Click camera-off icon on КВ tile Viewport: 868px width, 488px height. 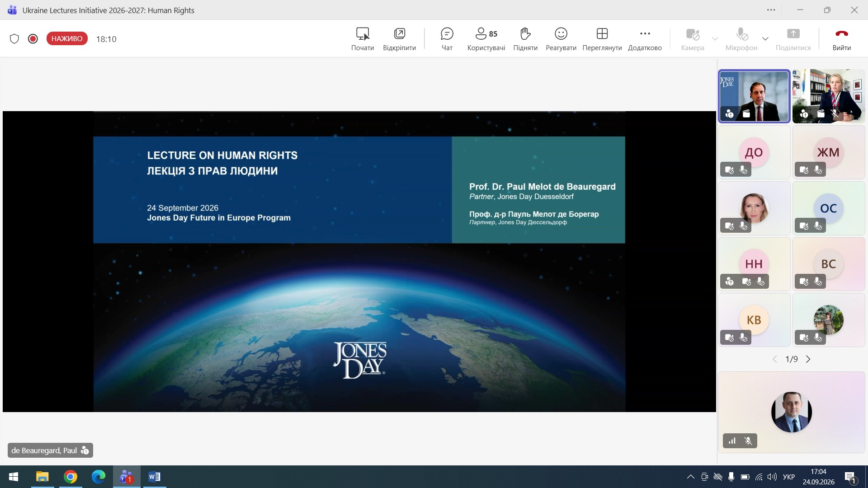pyautogui.click(x=729, y=338)
